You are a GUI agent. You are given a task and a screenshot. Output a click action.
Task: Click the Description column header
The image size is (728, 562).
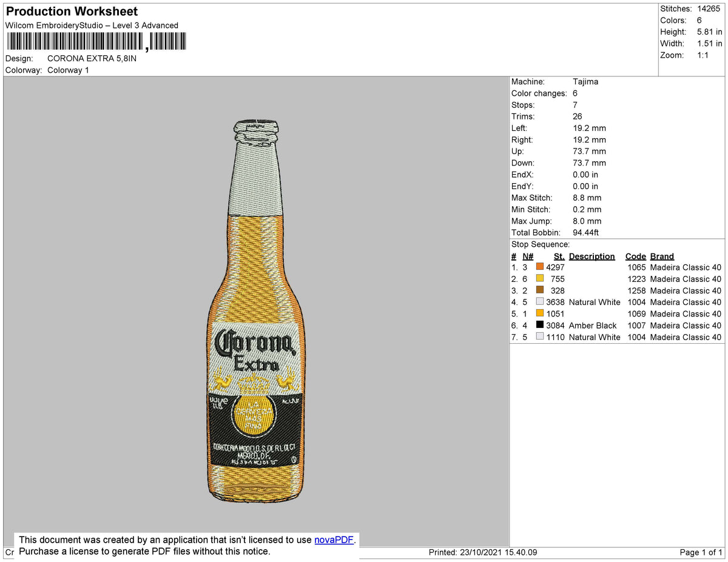click(591, 256)
